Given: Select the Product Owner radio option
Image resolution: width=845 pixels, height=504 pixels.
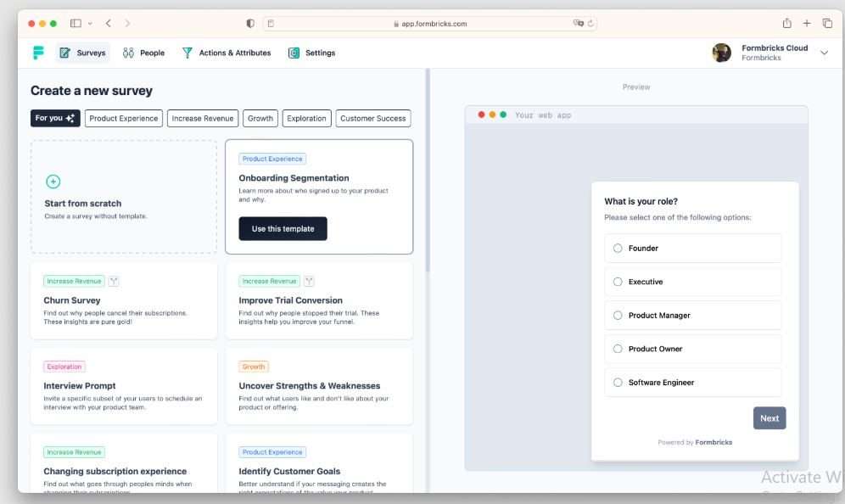Looking at the screenshot, I should [x=618, y=349].
